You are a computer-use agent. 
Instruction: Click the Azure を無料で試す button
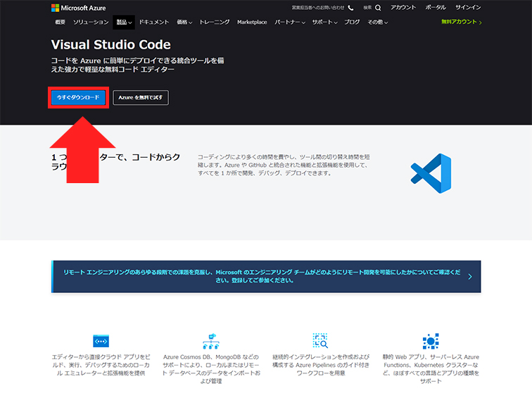pos(141,97)
